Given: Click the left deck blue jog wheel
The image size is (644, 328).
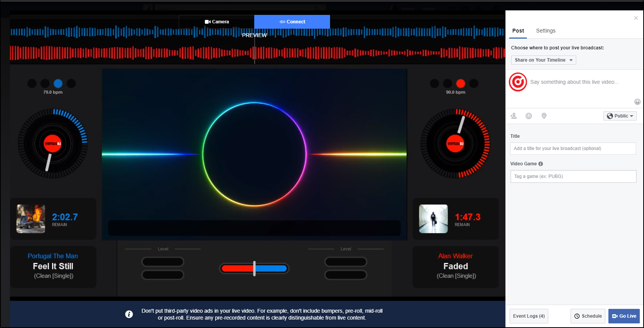Looking at the screenshot, I should 53,144.
